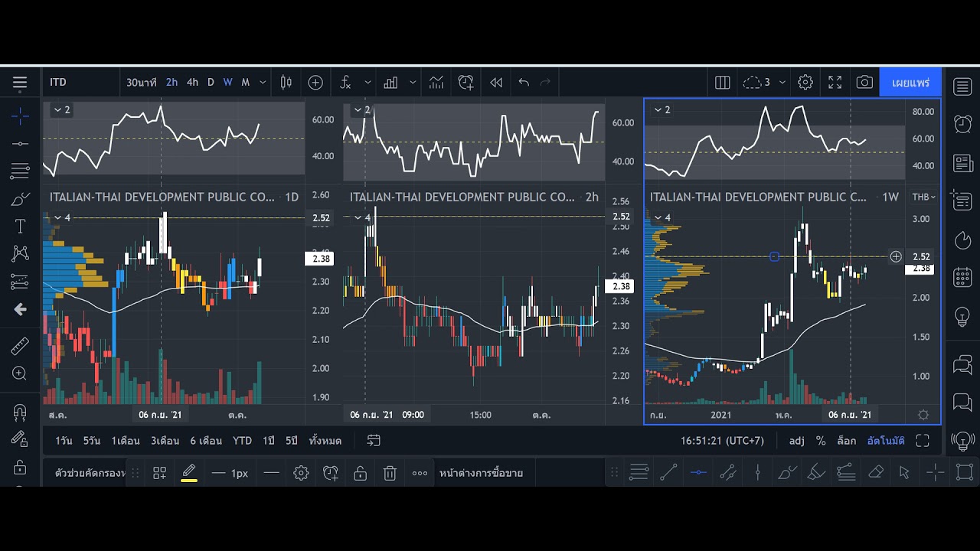Select the crosshair cursor tool
This screenshot has height=551, width=980.
click(20, 116)
